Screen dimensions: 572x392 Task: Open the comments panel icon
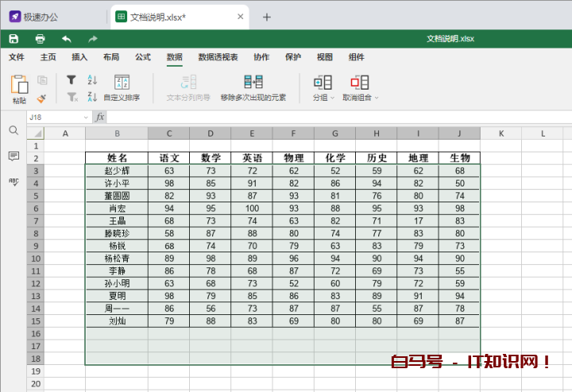click(14, 156)
